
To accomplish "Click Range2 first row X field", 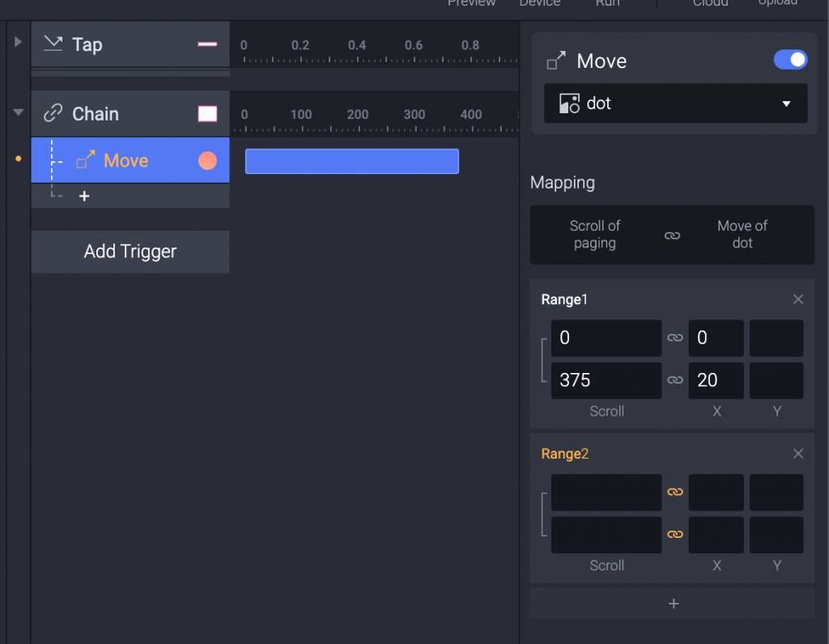I will [716, 493].
